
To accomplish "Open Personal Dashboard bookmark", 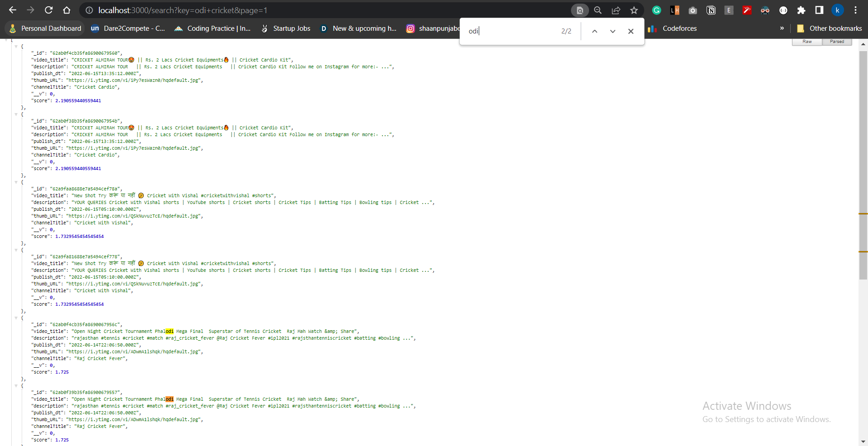I will tap(45, 28).
